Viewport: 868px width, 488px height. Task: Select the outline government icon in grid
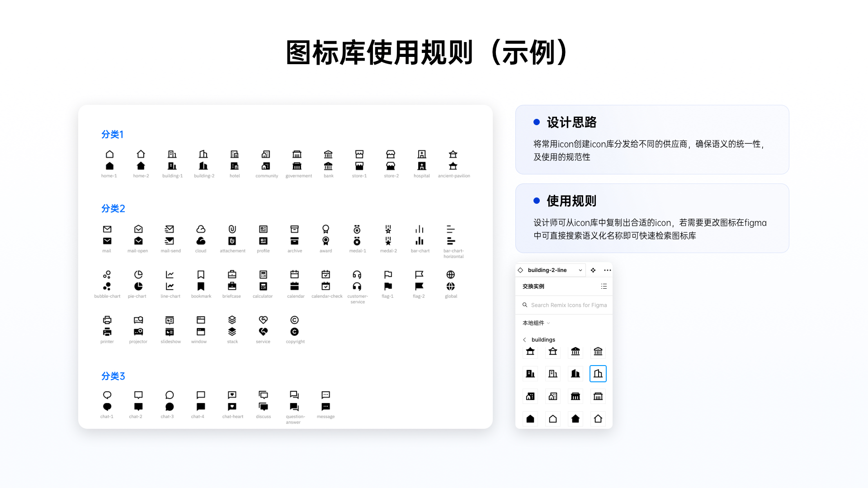tap(598, 396)
